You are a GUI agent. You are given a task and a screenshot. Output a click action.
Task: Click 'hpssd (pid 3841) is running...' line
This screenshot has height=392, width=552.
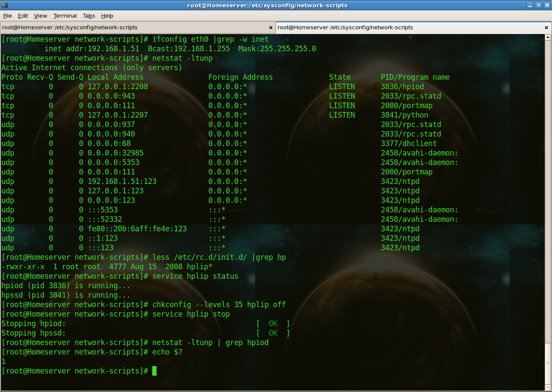pyautogui.click(x=66, y=295)
